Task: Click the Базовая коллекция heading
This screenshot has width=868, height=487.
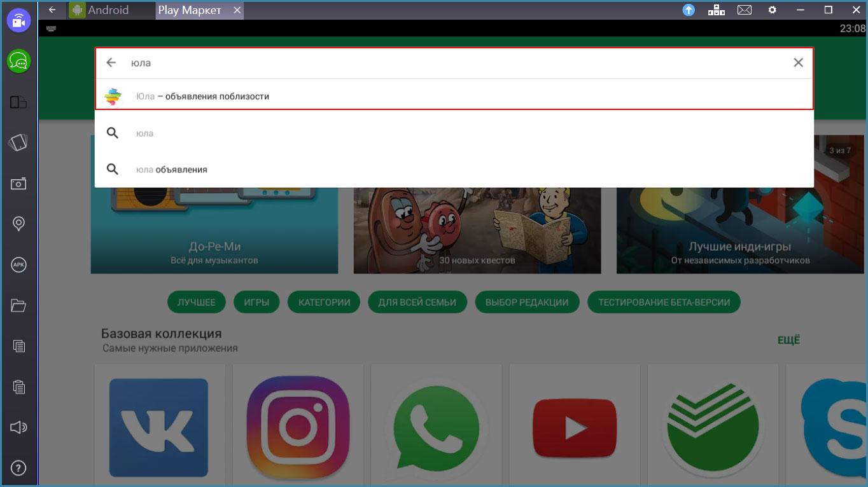Action: [x=161, y=334]
